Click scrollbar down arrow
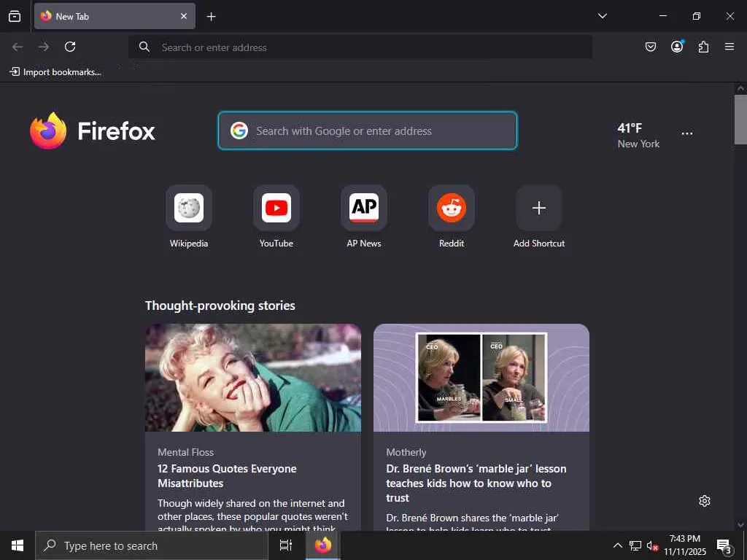The width and height of the screenshot is (747, 560). click(x=740, y=525)
